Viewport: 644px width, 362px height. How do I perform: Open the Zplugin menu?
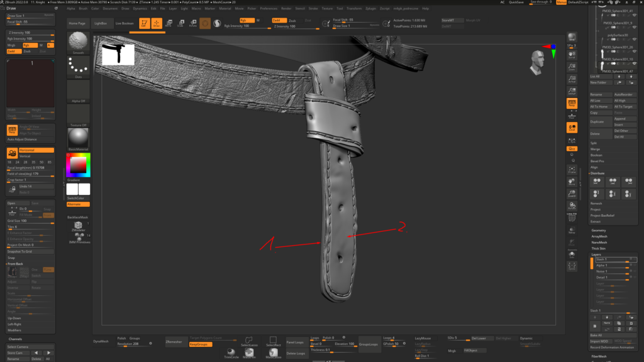tap(370, 8)
